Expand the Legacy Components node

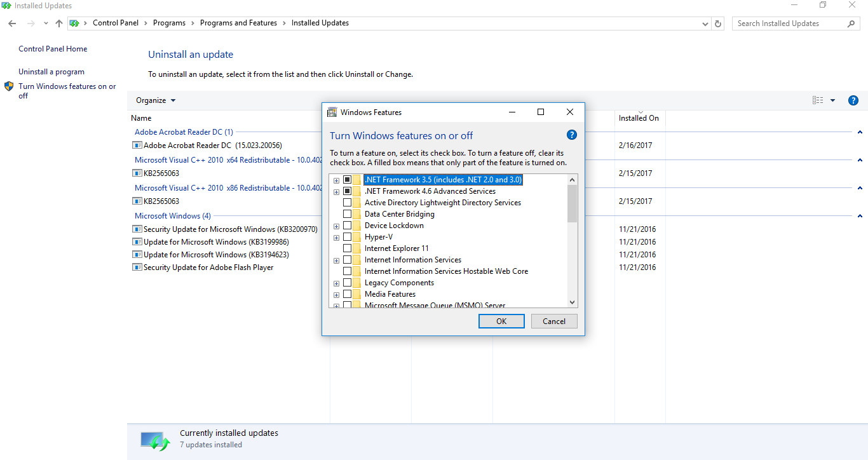pos(336,283)
